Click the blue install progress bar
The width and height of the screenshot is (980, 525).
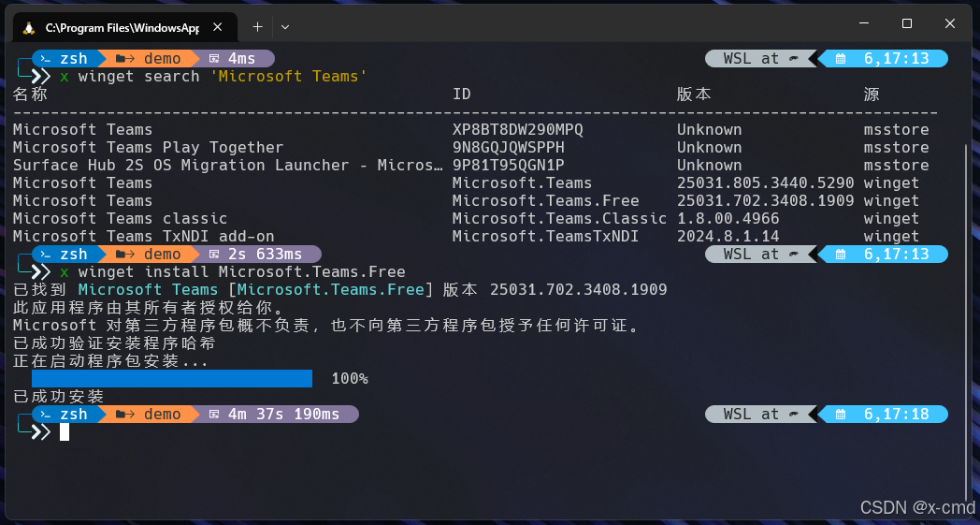(x=172, y=379)
